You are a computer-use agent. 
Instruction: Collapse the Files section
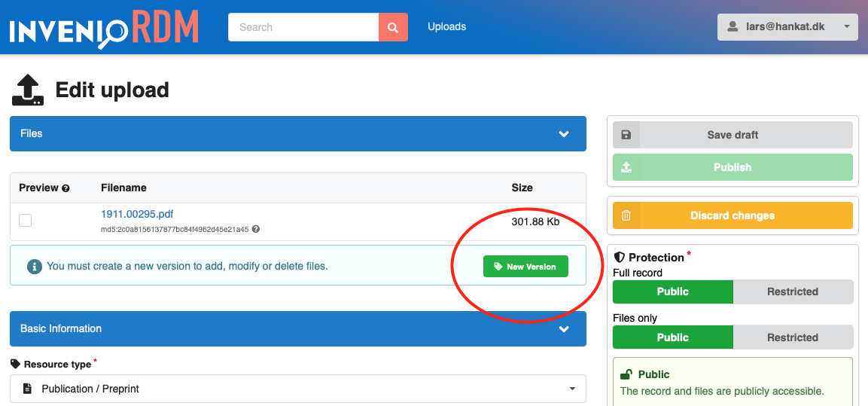[564, 134]
